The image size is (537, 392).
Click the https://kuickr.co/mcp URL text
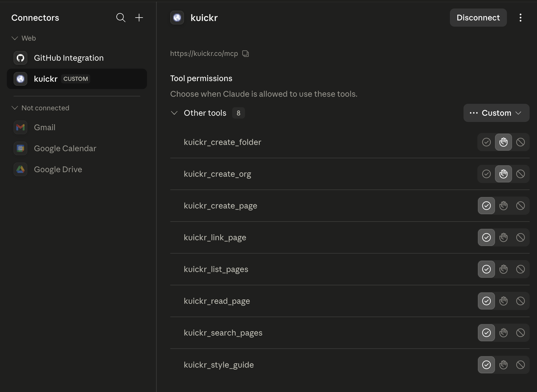(x=204, y=54)
